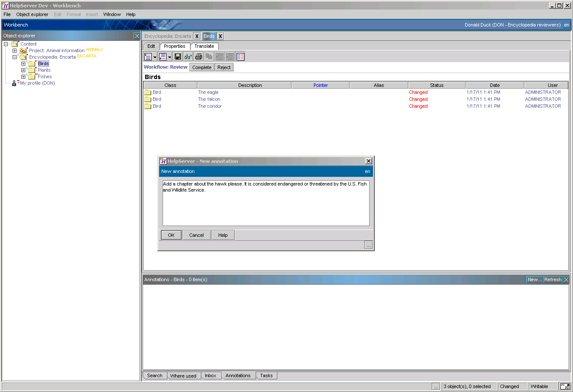This screenshot has height=392, width=573.
Task: Click the Complete workflow button
Action: coord(202,67)
